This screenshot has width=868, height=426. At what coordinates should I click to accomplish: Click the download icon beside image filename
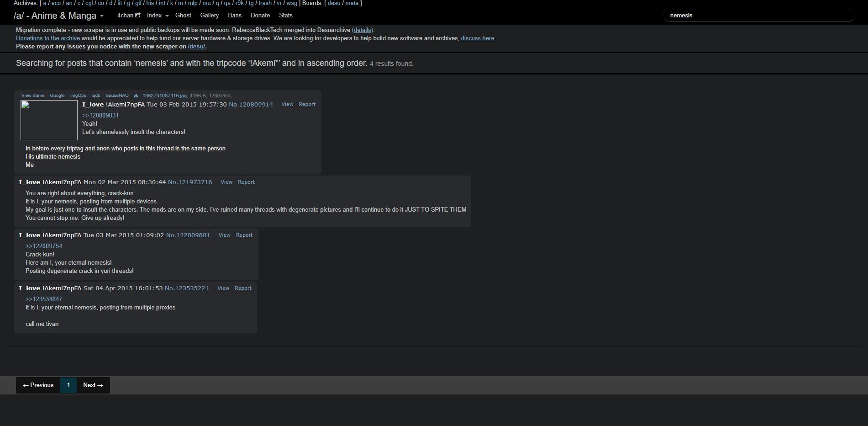coord(136,96)
